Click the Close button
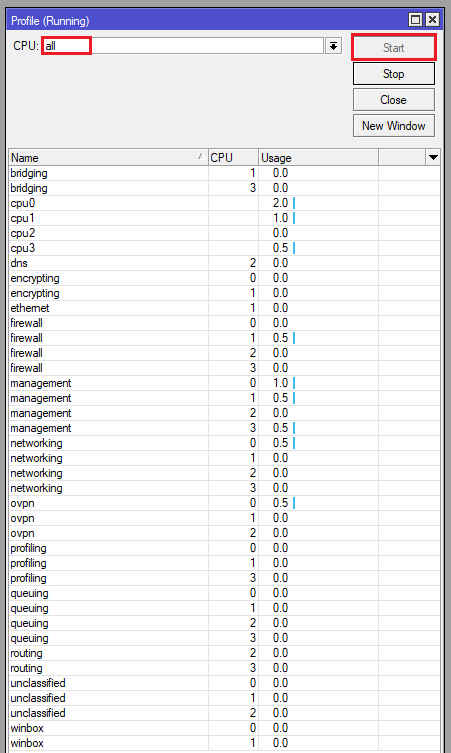Image resolution: width=451 pixels, height=753 pixels. tap(394, 100)
